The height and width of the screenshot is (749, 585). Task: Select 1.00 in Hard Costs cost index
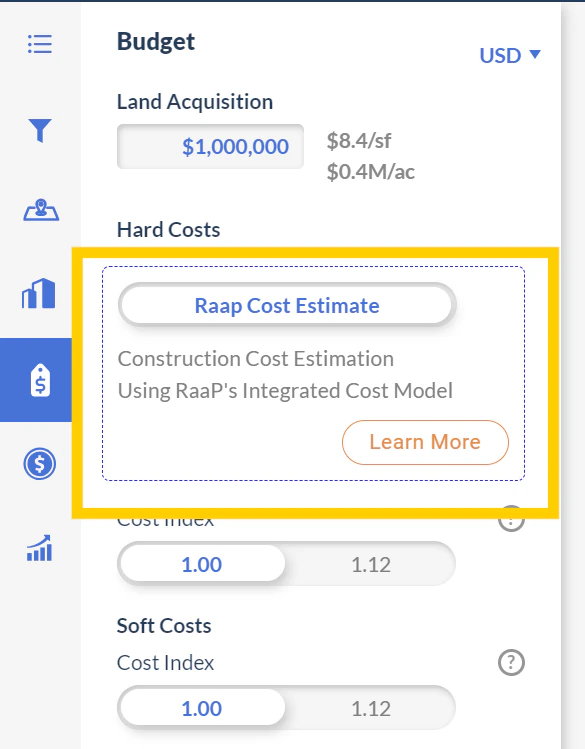pos(202,565)
